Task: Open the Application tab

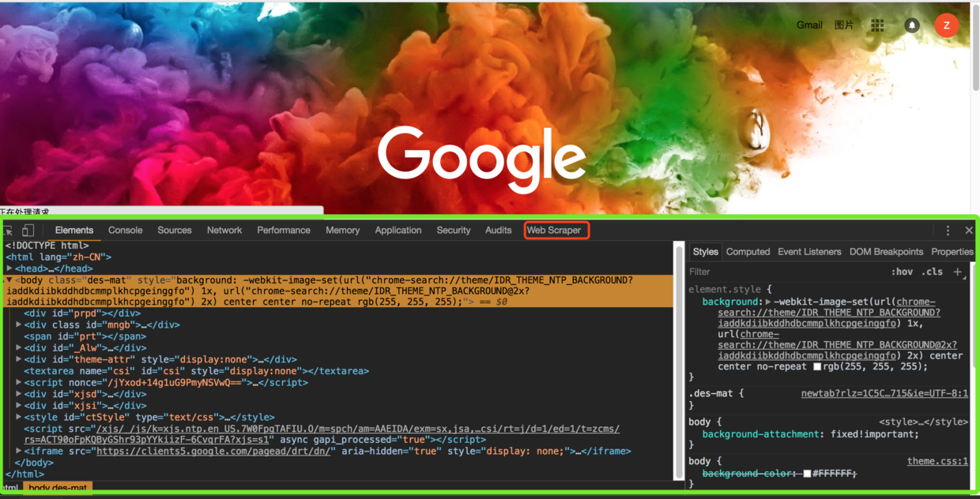Action: pos(398,231)
